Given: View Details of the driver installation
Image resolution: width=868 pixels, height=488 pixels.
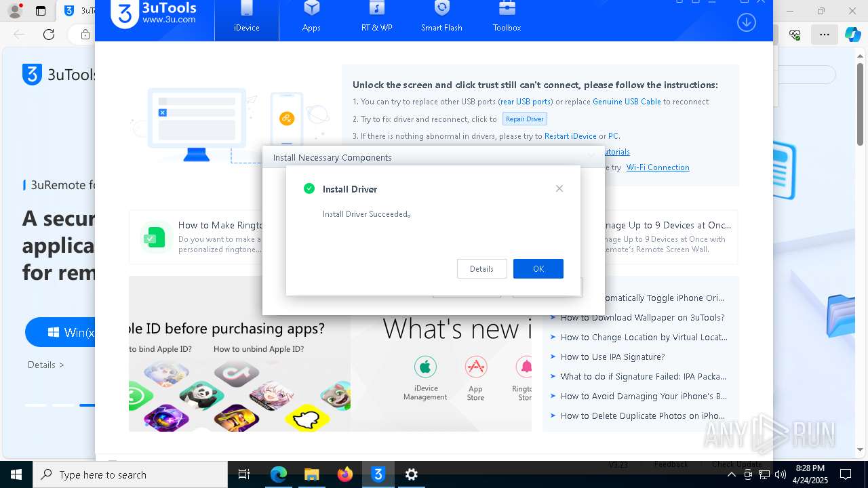Looking at the screenshot, I should pos(481,268).
